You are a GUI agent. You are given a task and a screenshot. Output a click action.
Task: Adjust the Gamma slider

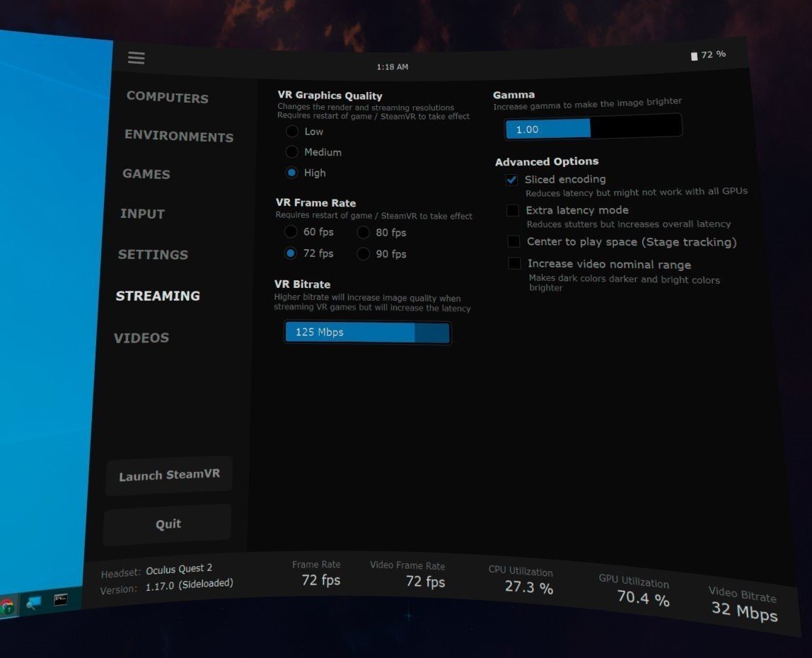(593, 128)
